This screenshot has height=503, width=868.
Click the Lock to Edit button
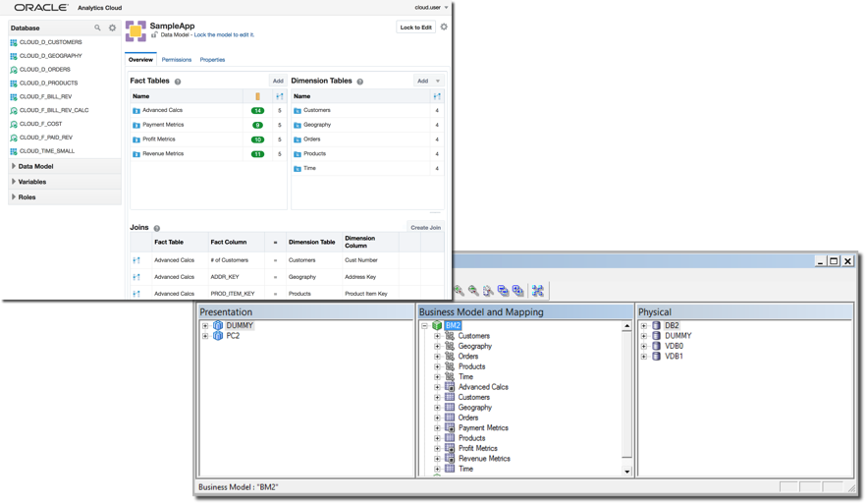(415, 28)
